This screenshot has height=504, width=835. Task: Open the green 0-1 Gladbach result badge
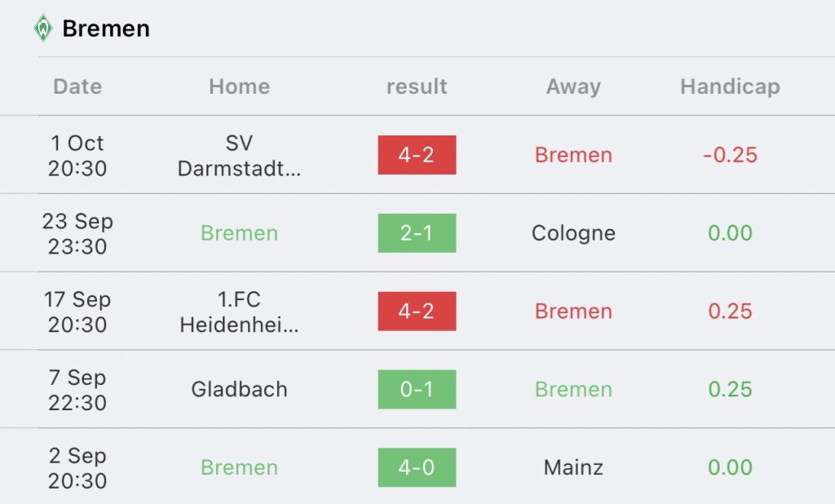417,389
